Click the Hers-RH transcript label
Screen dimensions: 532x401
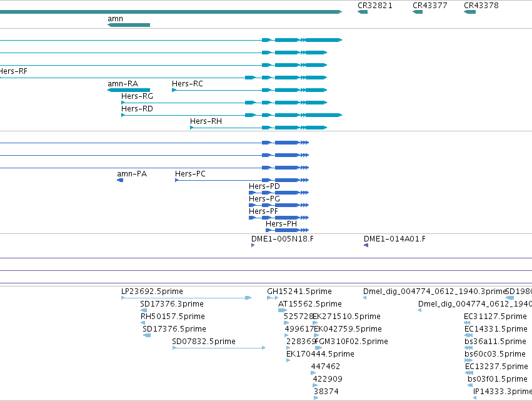click(206, 121)
